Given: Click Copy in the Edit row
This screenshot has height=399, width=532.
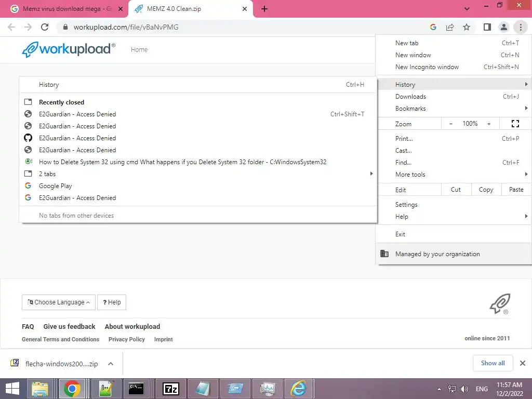Looking at the screenshot, I should [486, 190].
